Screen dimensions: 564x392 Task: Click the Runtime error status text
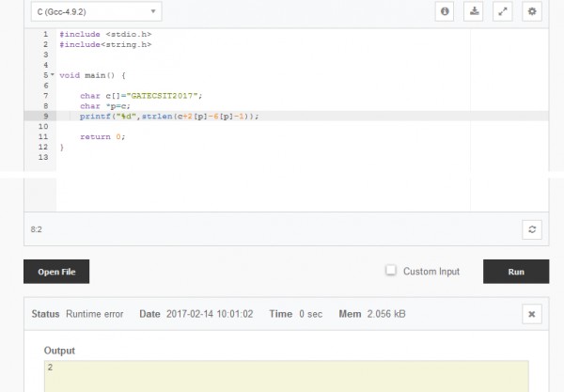pyautogui.click(x=94, y=314)
